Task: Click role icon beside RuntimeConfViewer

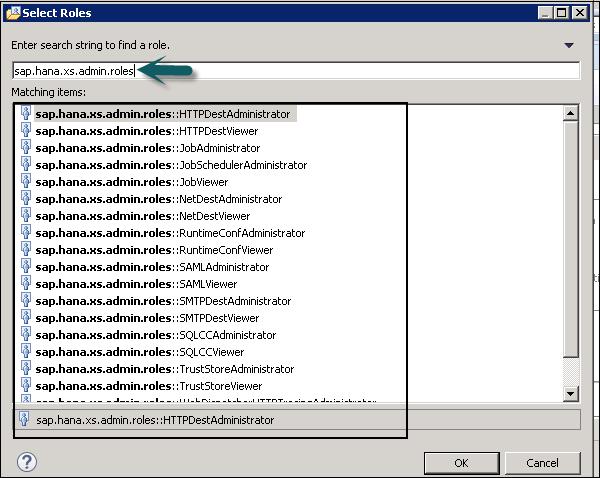Action: pyautogui.click(x=26, y=249)
